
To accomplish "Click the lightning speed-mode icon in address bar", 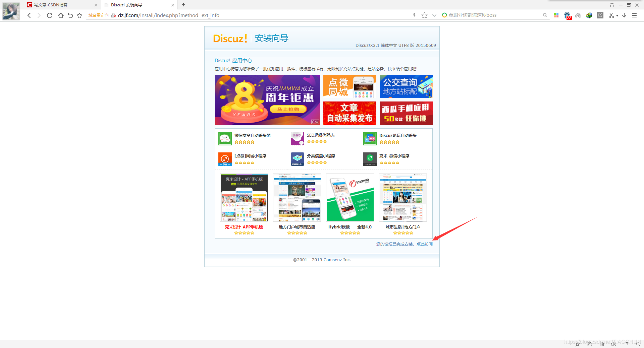I will (415, 15).
